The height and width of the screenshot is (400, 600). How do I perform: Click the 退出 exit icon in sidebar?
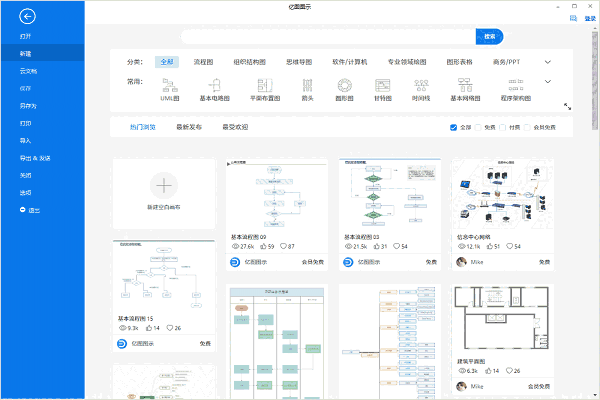[23, 210]
